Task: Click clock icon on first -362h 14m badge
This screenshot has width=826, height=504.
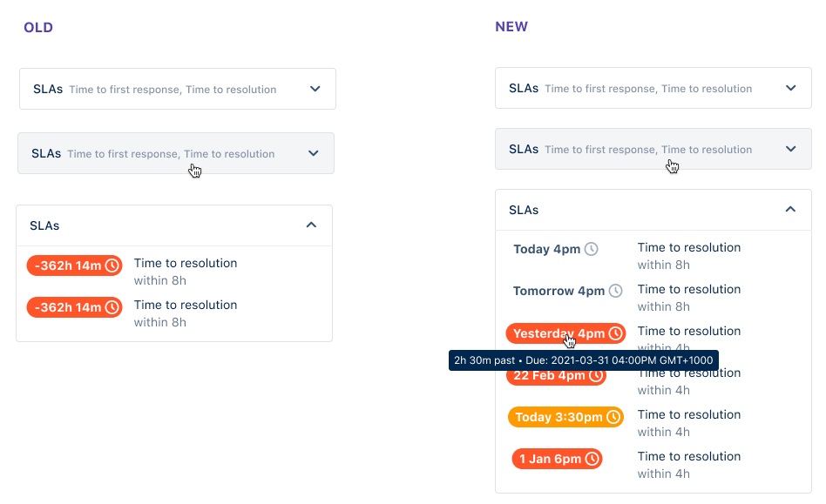Action: (112, 265)
